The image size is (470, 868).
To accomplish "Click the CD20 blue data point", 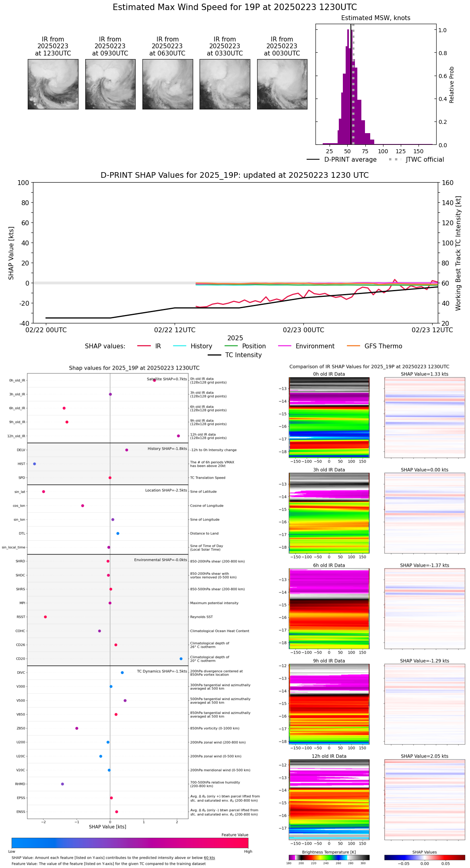I will pyautogui.click(x=181, y=658).
